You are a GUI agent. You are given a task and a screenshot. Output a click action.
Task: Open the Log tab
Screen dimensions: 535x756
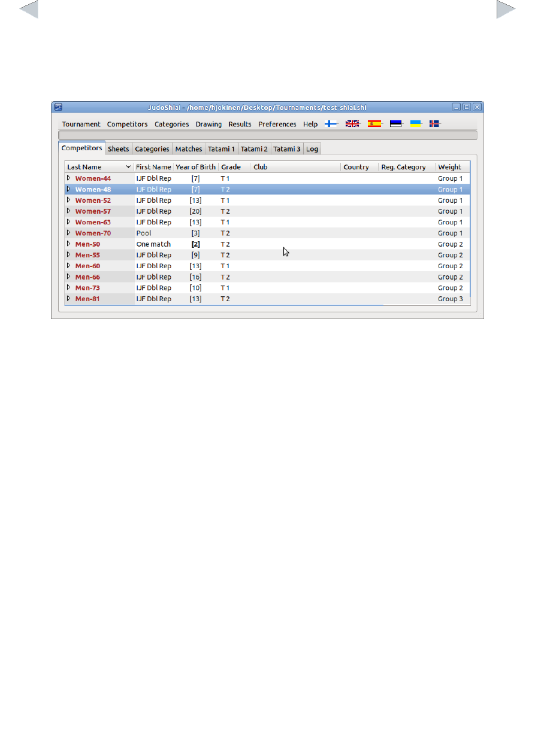[x=312, y=149]
